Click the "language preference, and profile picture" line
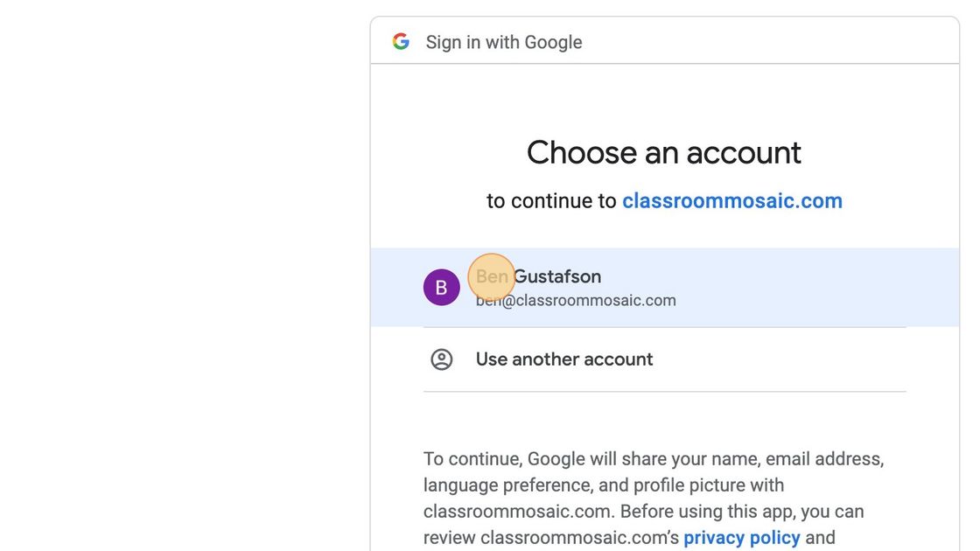Image resolution: width=980 pixels, height=551 pixels. tap(604, 485)
